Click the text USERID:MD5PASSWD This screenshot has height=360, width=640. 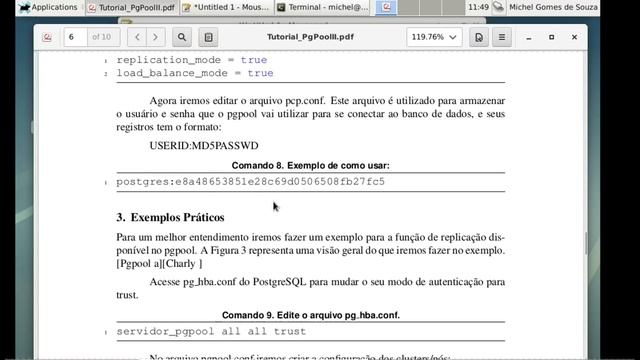[x=204, y=146]
